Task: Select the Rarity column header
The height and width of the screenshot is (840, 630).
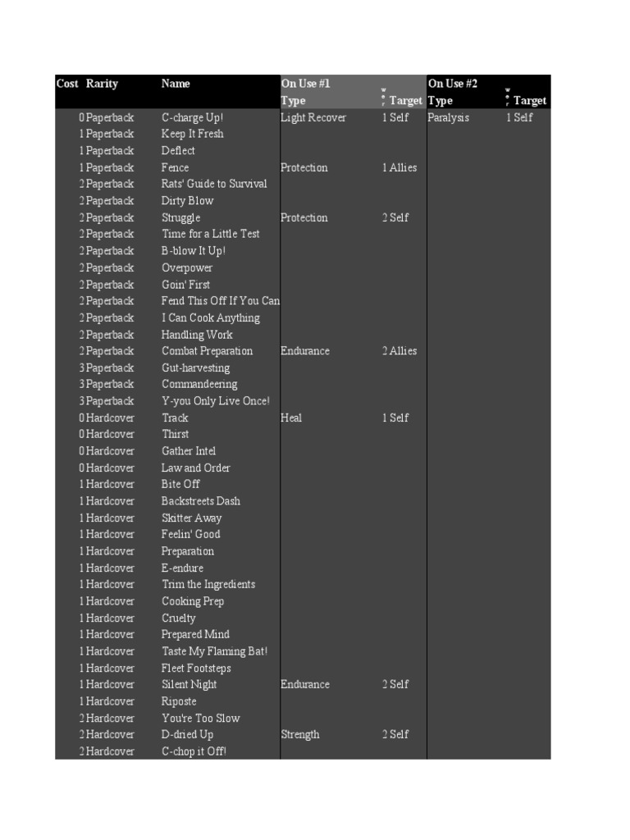Action: pos(103,84)
